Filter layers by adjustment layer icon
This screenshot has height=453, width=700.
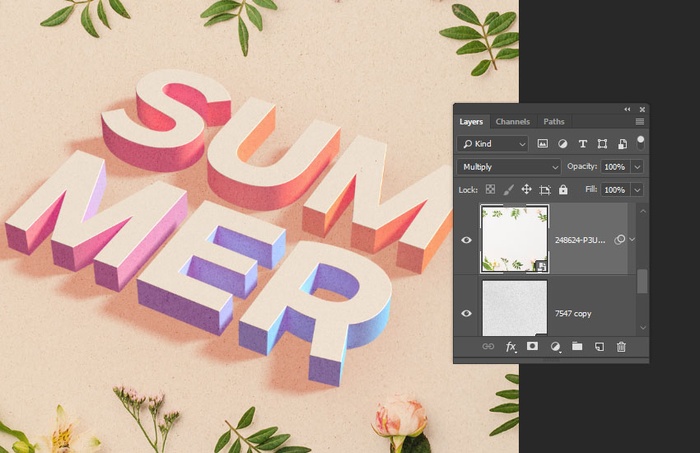pyautogui.click(x=562, y=144)
